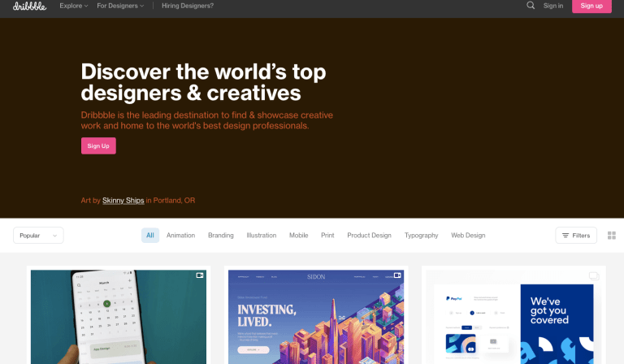Click video icon on SIDON shot
Viewport: 624px width, 364px height.
click(x=397, y=275)
